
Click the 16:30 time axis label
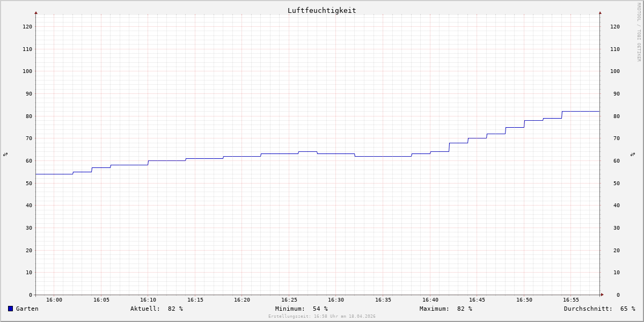pos(336,300)
